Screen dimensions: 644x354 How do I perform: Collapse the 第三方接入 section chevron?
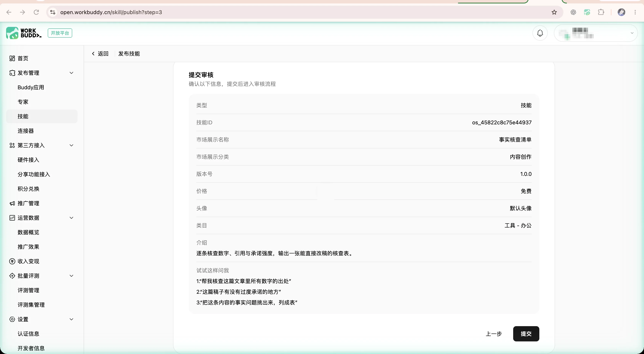tap(71, 145)
